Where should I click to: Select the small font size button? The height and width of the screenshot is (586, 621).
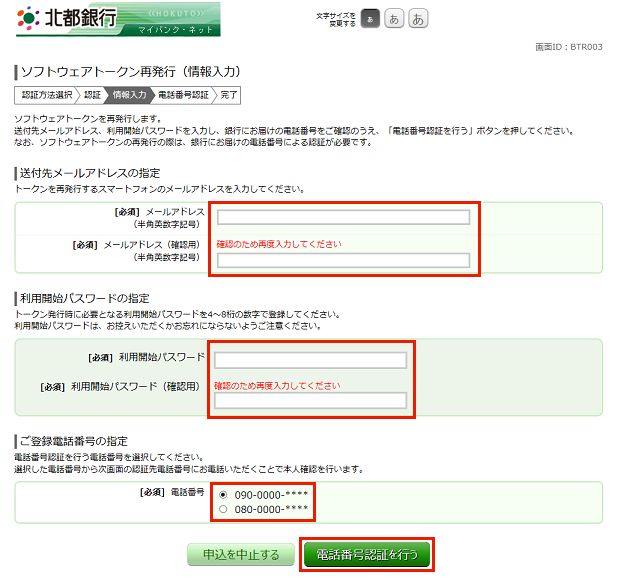coord(369,18)
